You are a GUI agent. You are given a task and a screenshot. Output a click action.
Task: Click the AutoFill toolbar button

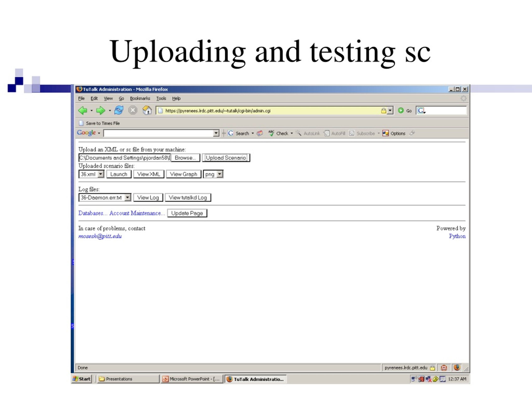[x=334, y=133]
